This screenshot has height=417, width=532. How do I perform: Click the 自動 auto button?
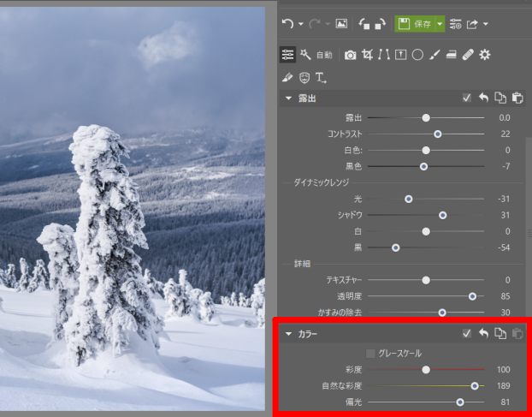click(324, 55)
